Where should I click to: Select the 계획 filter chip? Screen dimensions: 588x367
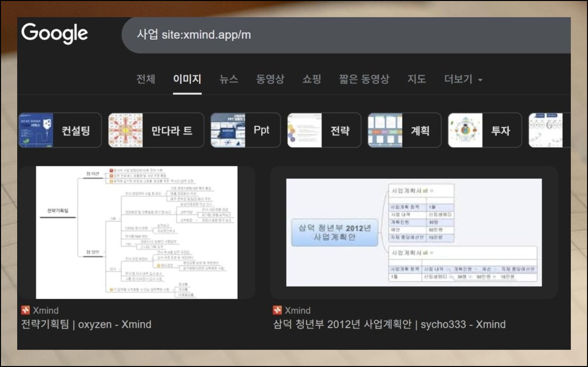coord(404,130)
